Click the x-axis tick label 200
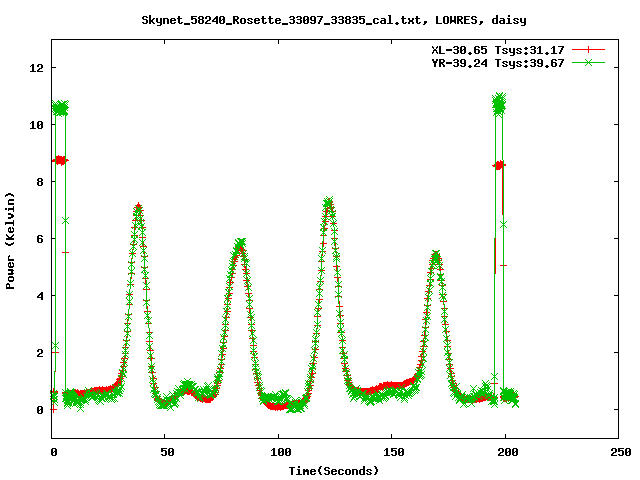The width and height of the screenshot is (640, 480). (x=507, y=452)
